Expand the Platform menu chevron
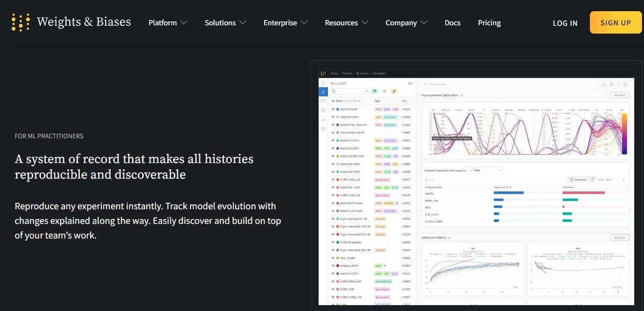 (x=184, y=23)
